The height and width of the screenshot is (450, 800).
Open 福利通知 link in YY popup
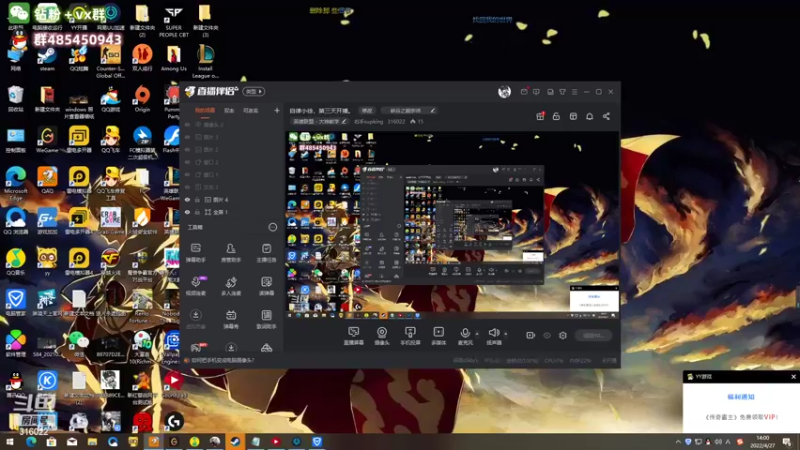pos(740,396)
